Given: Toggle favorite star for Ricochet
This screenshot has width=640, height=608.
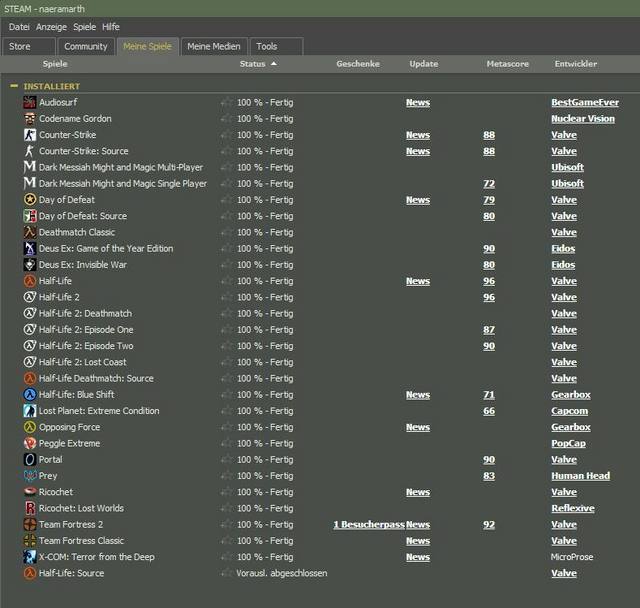Looking at the screenshot, I should [x=227, y=492].
